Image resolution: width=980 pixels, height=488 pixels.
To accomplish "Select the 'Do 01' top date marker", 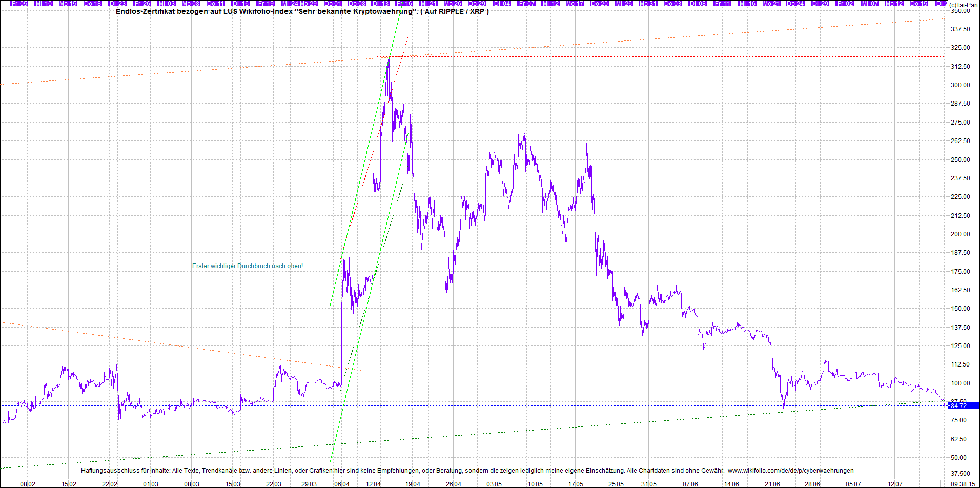I will pyautogui.click(x=333, y=3).
